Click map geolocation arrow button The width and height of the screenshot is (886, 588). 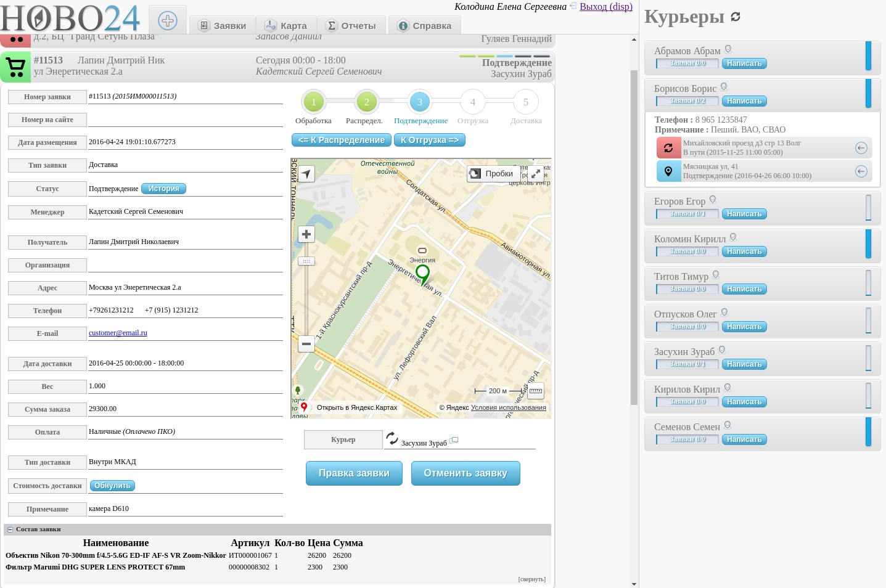pyautogui.click(x=306, y=174)
